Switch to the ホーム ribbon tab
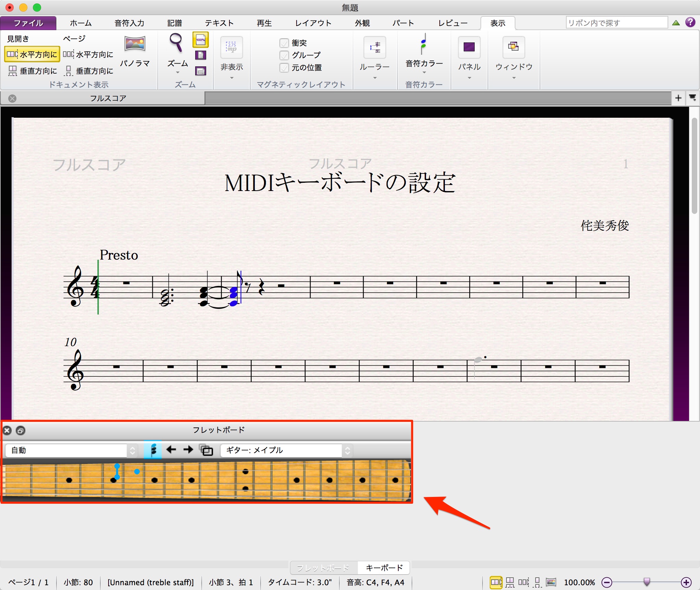Image resolution: width=700 pixels, height=590 pixels. tap(81, 23)
